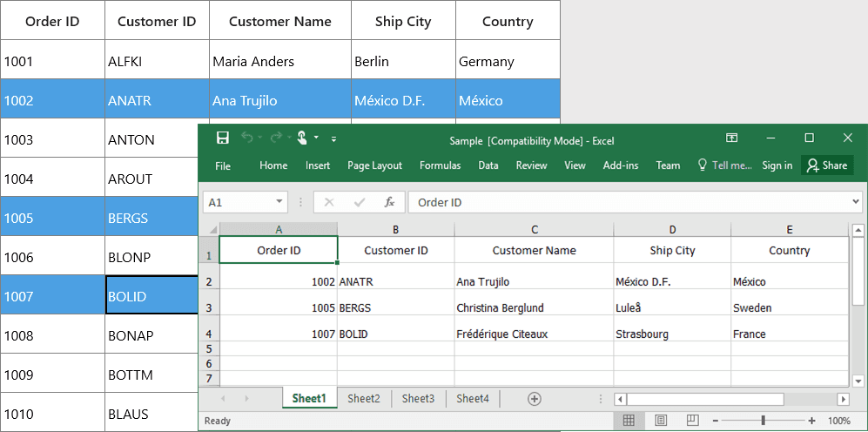Select column A header in Excel
Screen dimensions: 868x432
279,229
